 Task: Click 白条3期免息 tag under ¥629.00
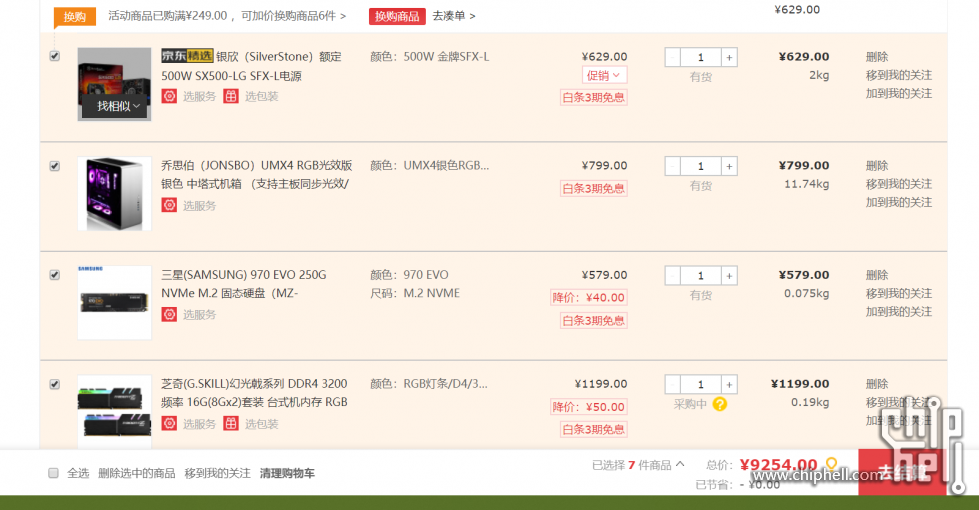click(x=593, y=97)
